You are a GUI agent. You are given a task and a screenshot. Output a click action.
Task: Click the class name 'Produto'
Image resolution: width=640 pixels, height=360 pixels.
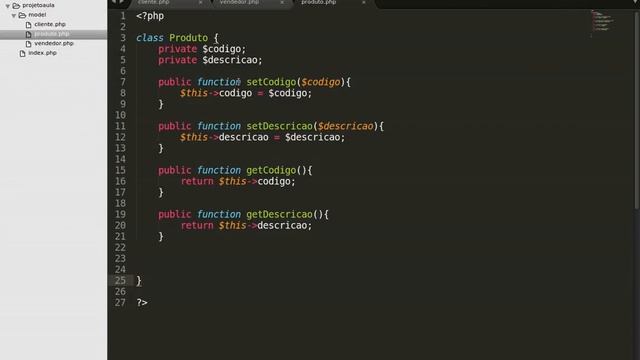[189, 38]
